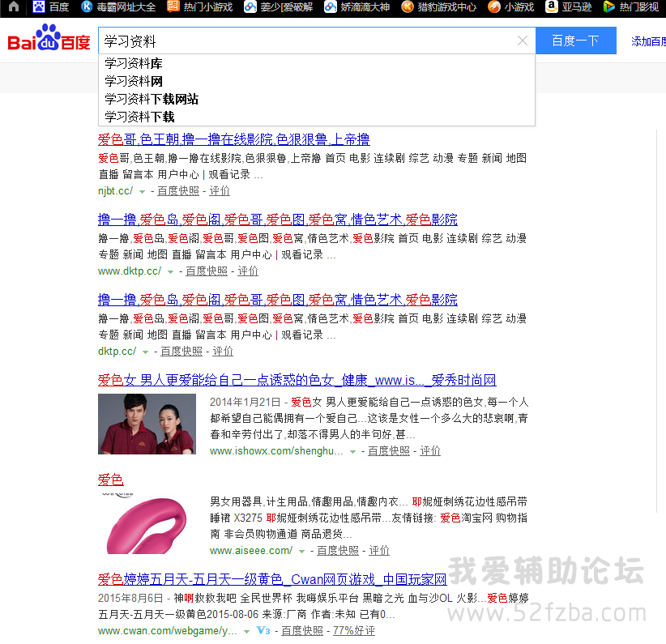Open the 姜少[爱破解 bookmark
Viewport: 666px width, 644px height.
(278, 6)
